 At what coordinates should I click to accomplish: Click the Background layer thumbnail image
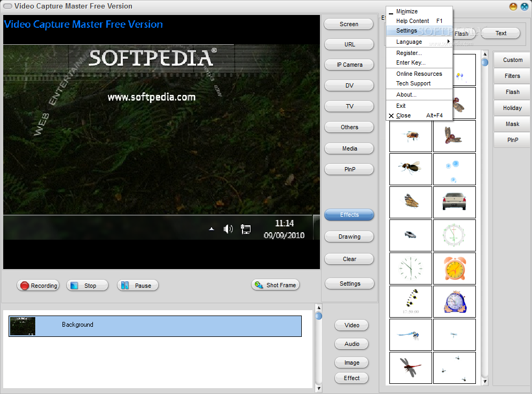22,326
